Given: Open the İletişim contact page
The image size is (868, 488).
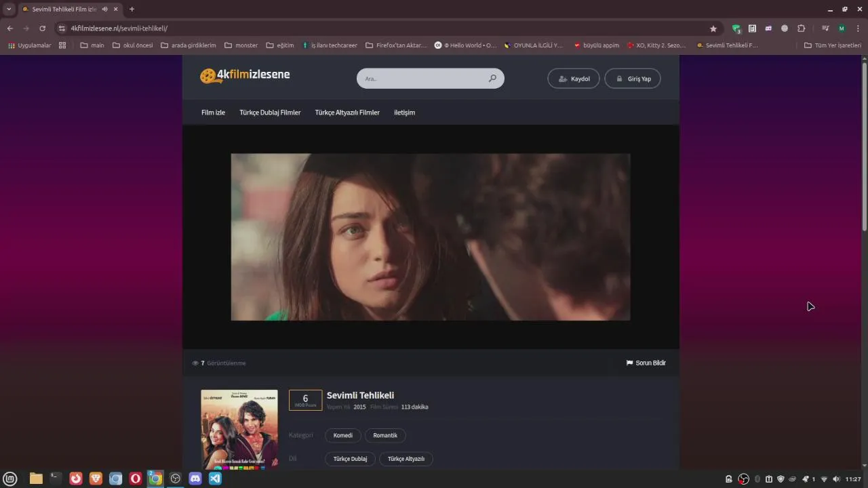Looking at the screenshot, I should click(404, 113).
